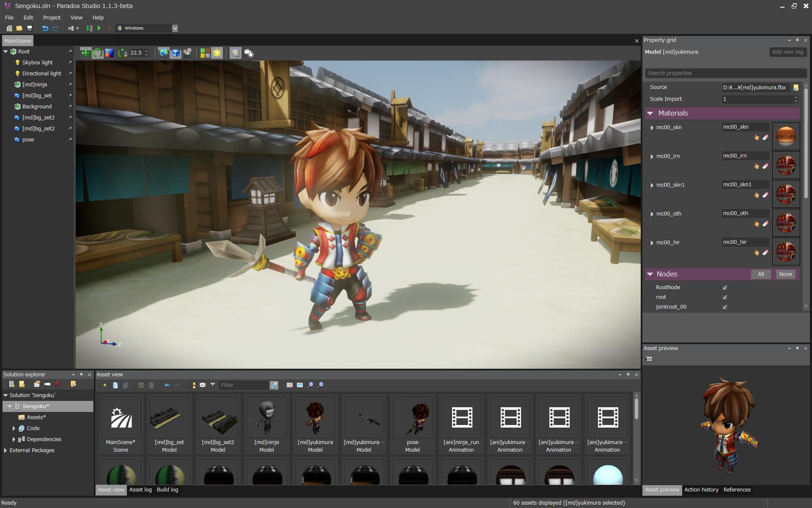The width and height of the screenshot is (812, 508).
Task: Click the None button in Nodes section
Action: click(x=785, y=274)
